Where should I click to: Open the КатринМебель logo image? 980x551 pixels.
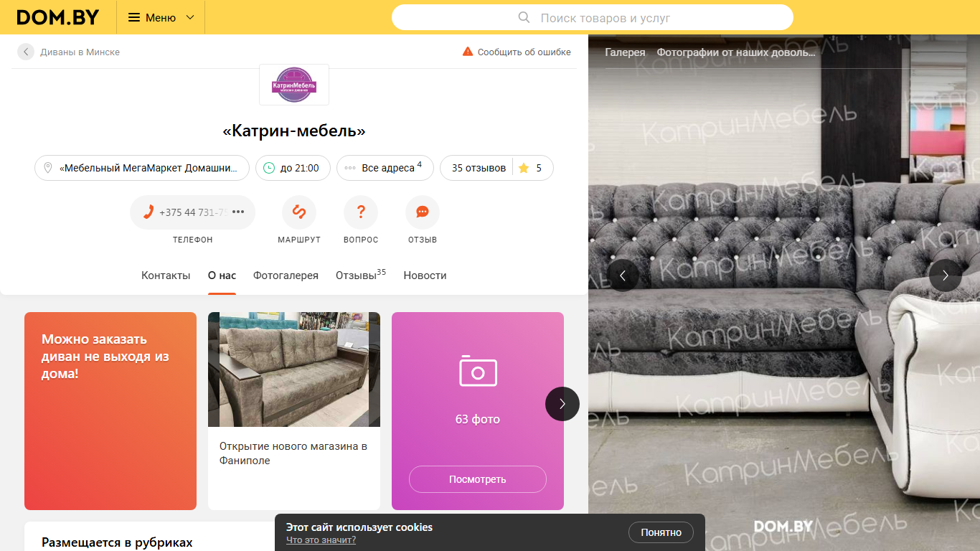click(x=294, y=85)
